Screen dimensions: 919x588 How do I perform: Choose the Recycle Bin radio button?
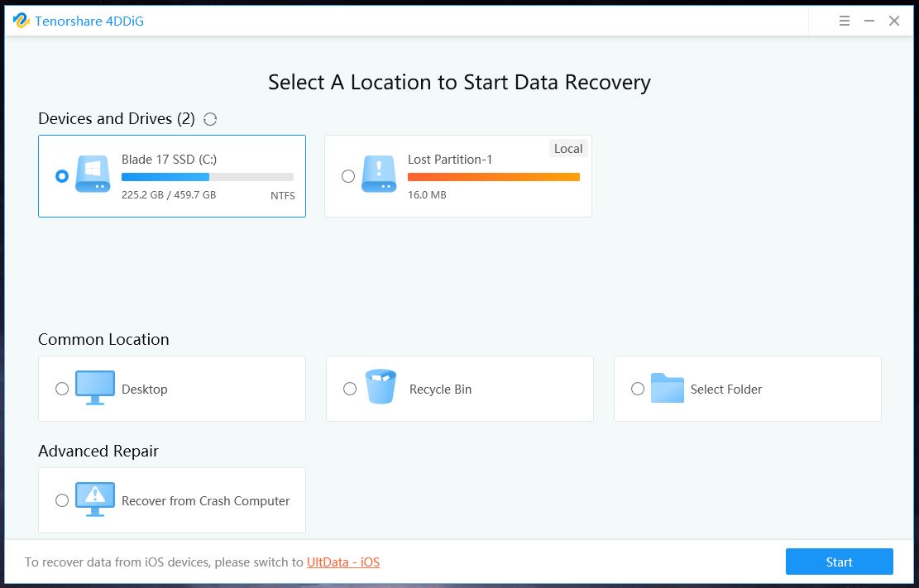pos(350,389)
